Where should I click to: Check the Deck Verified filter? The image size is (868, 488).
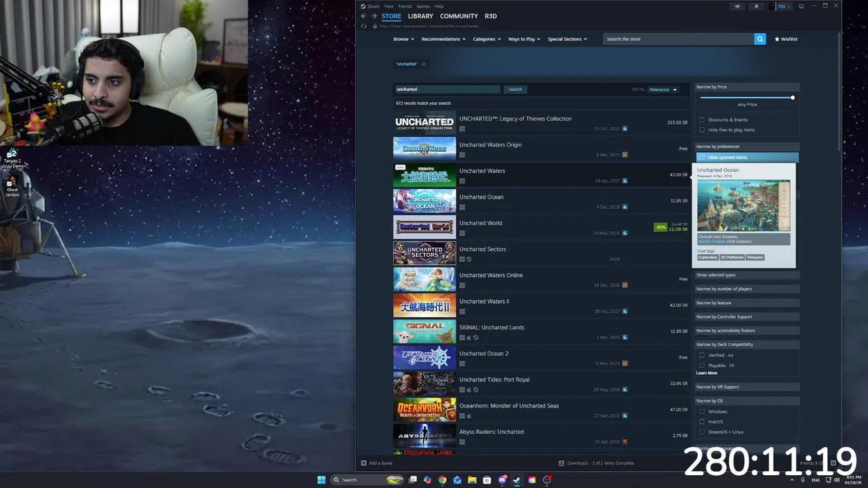coord(702,355)
